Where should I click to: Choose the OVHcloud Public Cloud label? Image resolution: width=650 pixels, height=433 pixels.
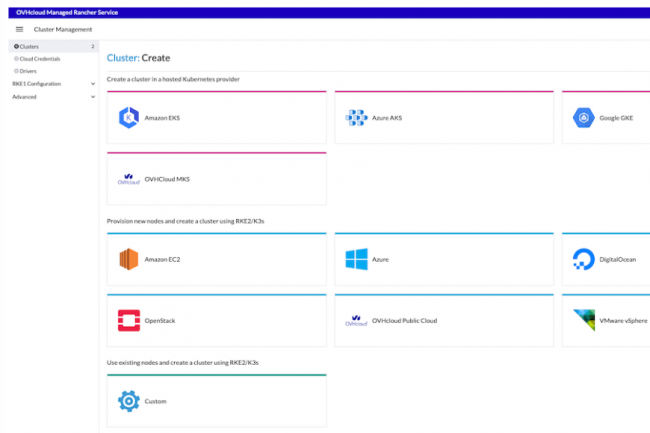404,321
